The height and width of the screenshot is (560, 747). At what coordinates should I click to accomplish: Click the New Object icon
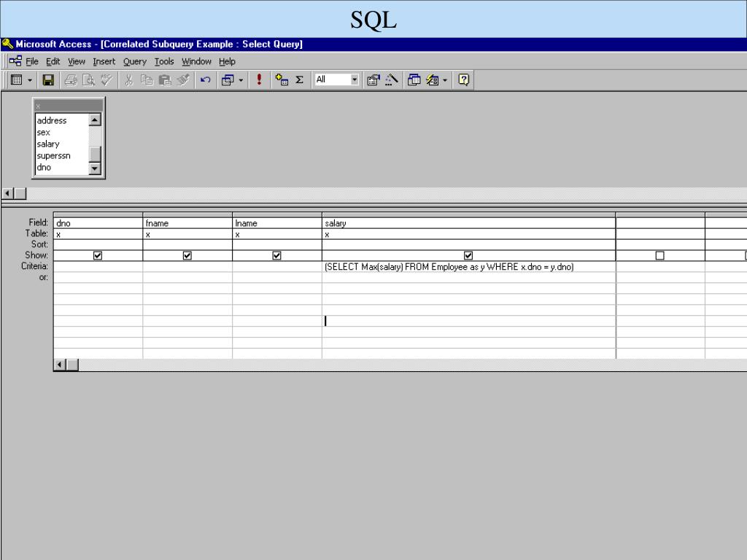(x=433, y=80)
